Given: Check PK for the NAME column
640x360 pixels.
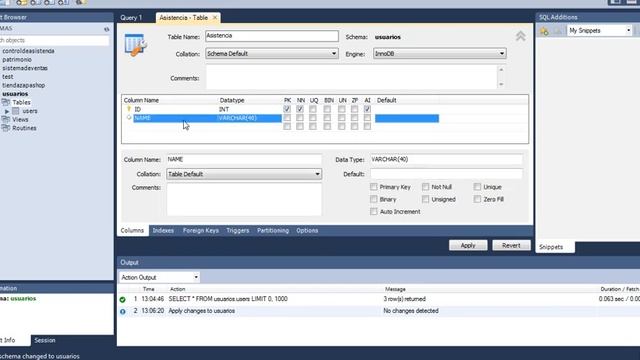Looking at the screenshot, I should (287, 118).
